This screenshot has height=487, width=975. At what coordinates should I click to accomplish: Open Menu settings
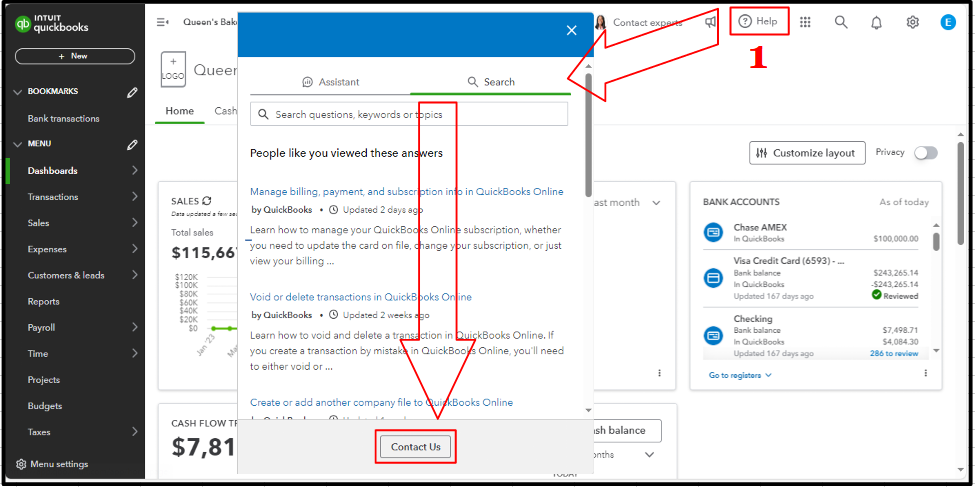click(52, 464)
